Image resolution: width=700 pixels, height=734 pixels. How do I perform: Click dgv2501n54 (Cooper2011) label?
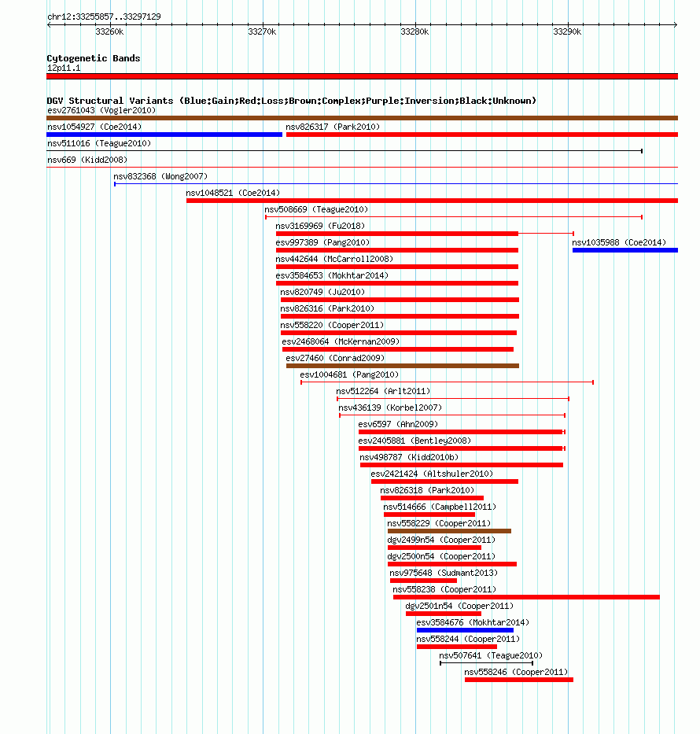click(x=459, y=607)
